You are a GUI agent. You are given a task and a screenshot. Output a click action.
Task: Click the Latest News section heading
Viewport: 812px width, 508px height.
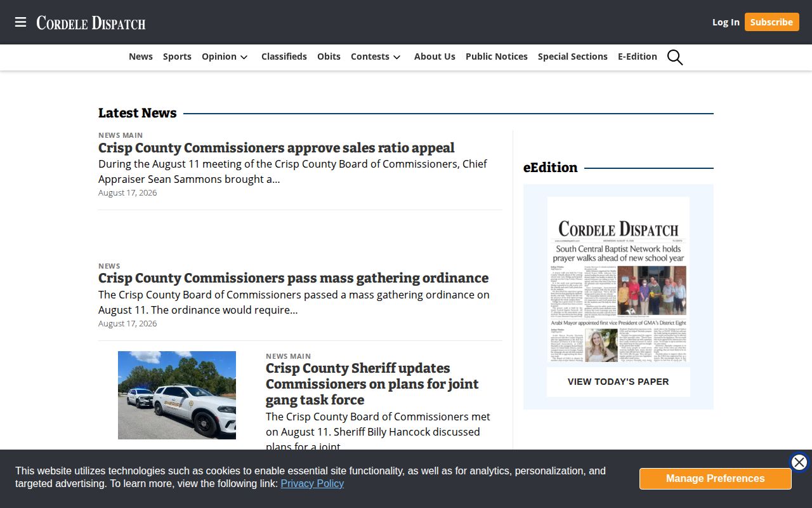(138, 113)
